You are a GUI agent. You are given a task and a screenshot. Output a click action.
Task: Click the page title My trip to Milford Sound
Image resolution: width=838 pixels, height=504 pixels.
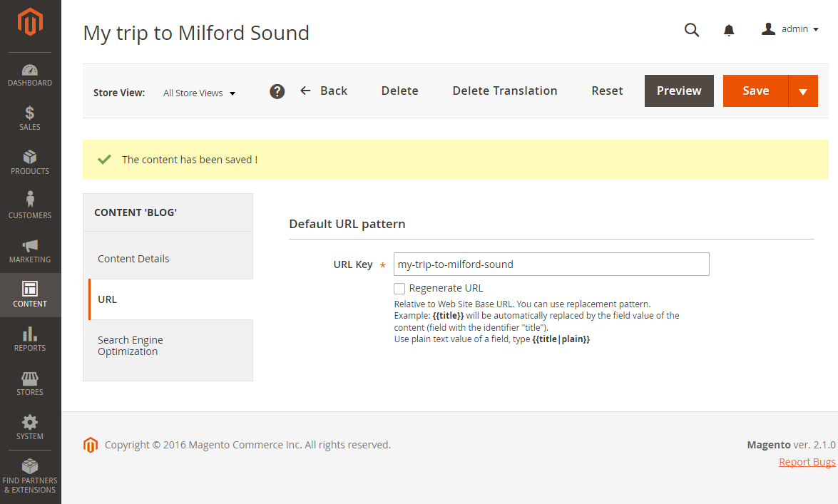pyautogui.click(x=196, y=33)
